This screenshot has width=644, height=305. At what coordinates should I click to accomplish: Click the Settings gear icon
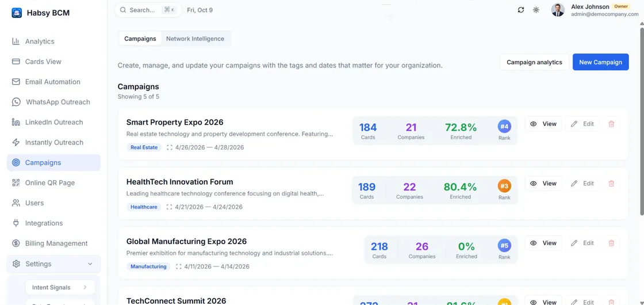point(17,264)
